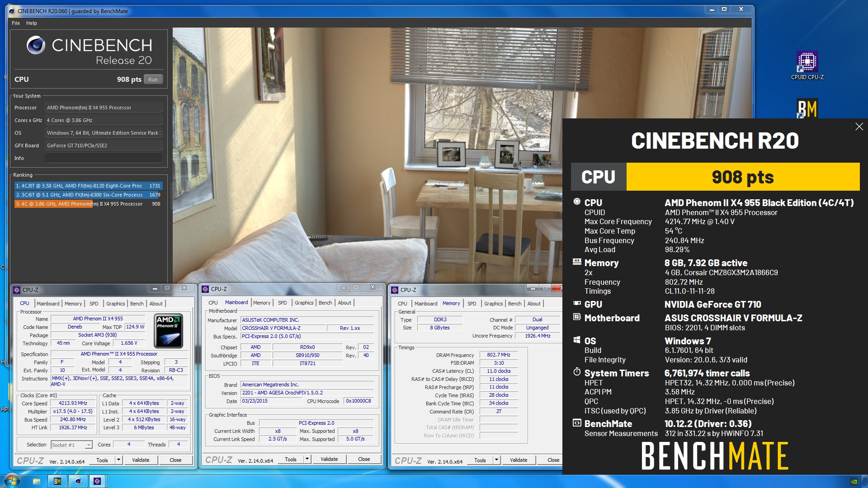Image resolution: width=868 pixels, height=488 pixels.
Task: Click the Cinebench logo icon in the left panel
Action: [36, 45]
